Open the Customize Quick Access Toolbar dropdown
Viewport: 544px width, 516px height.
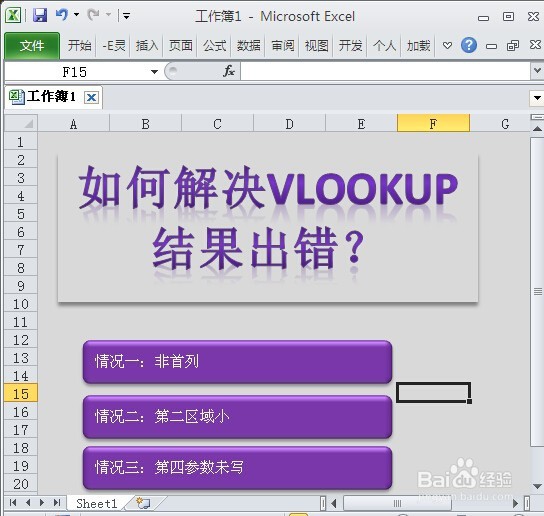(126, 16)
